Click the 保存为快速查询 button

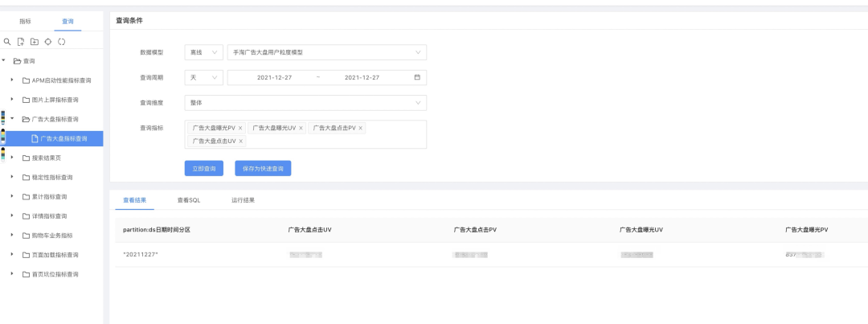click(x=263, y=169)
